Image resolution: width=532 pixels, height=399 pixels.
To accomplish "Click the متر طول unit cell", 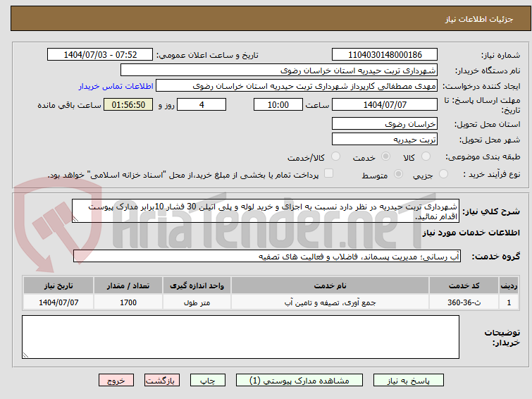I will 197,302.
